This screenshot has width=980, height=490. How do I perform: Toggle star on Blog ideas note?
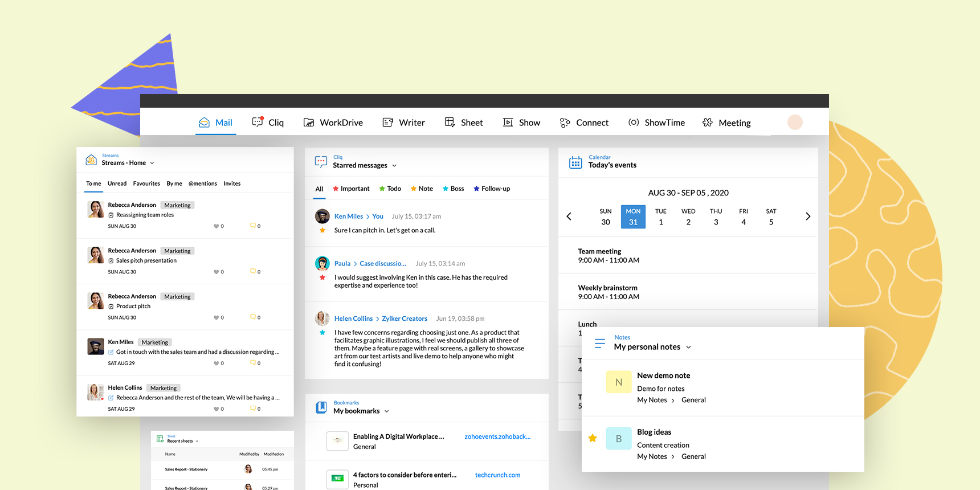click(x=593, y=438)
